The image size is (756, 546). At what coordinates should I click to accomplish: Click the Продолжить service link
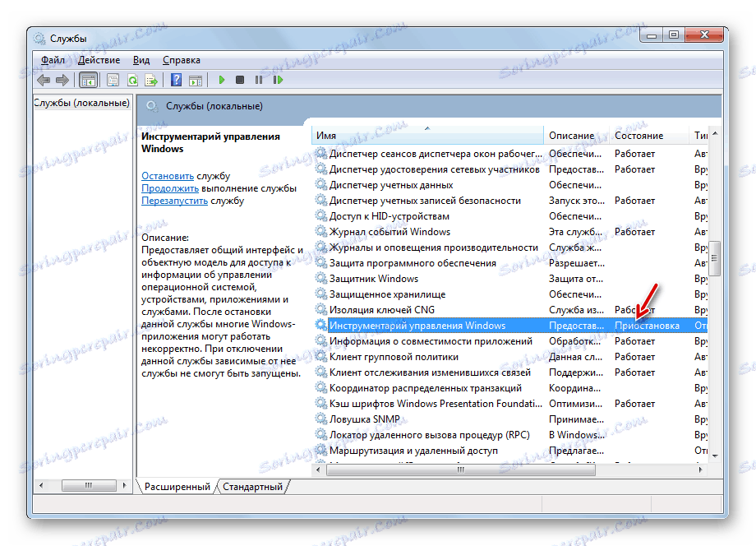170,188
